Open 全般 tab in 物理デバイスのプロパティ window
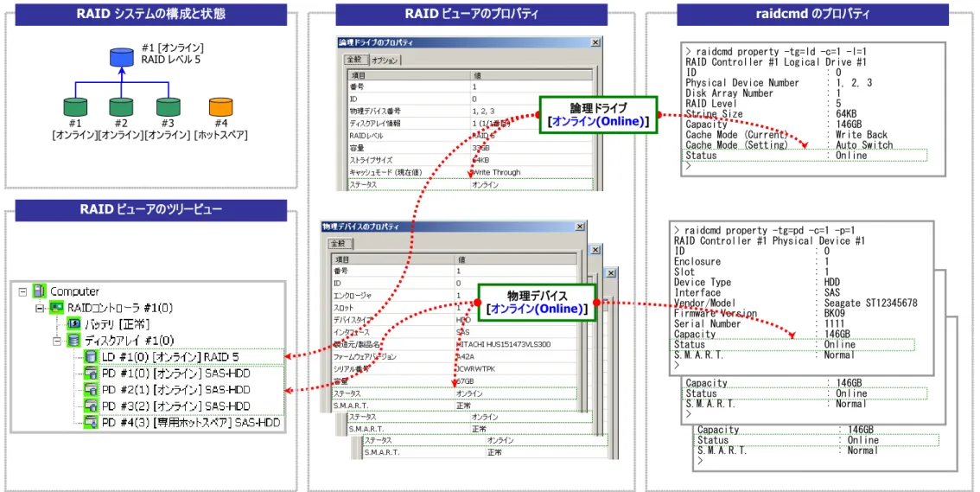The image size is (980, 492). [338, 244]
